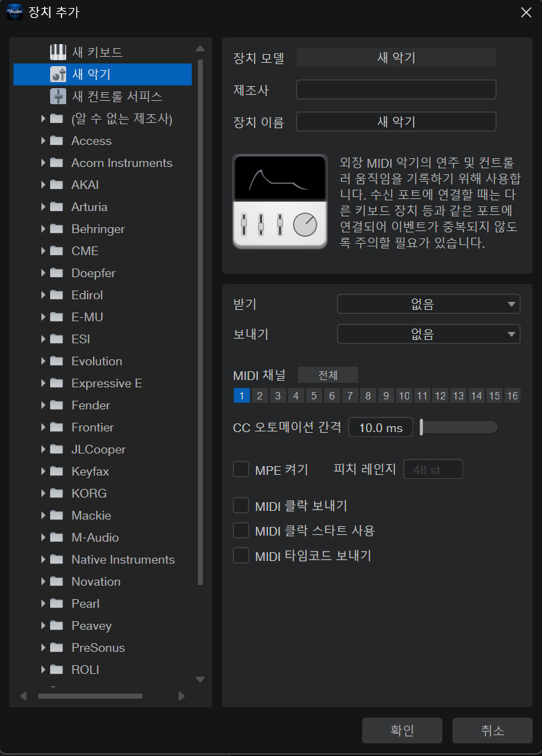542x756 pixels.
Task: Click the large instrument device image
Action: pos(279,201)
